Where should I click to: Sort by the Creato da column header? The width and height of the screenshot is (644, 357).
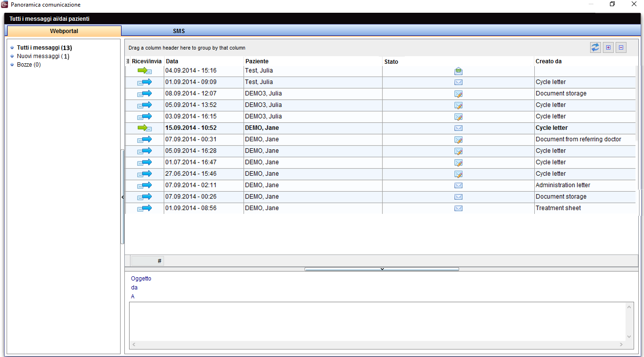pos(584,61)
